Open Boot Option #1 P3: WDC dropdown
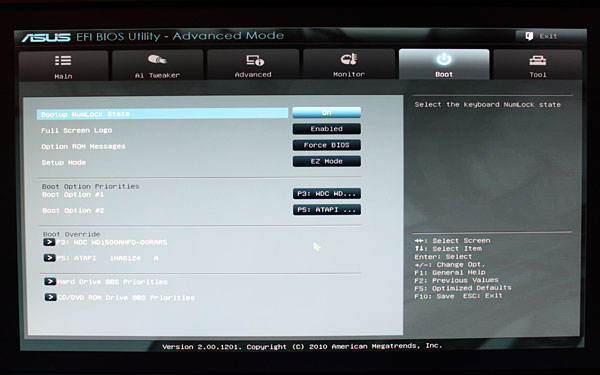The image size is (600, 375). tap(326, 194)
